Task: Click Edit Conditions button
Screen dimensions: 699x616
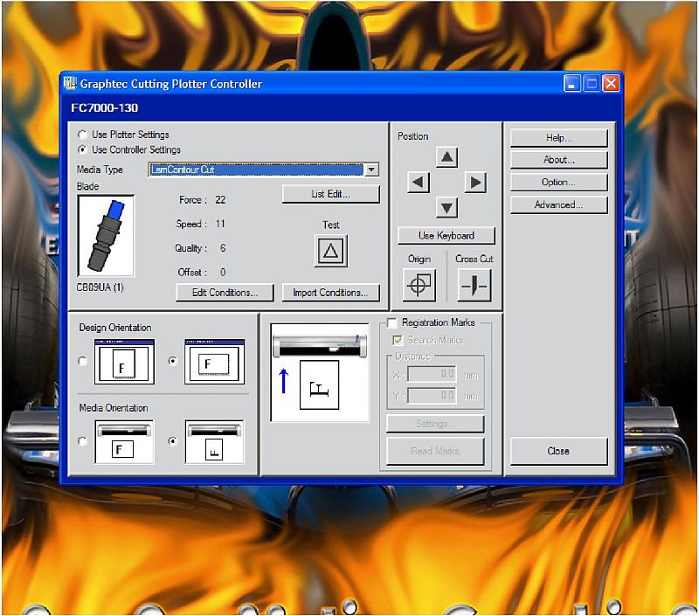Action: pos(225,293)
